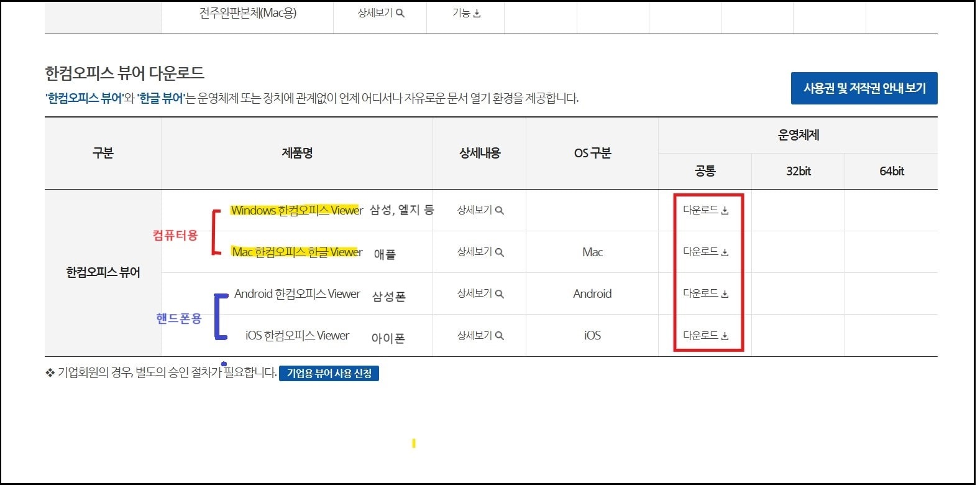The image size is (980, 485).
Task: Click the Mac cell in the OS 구분 column
Action: coord(592,252)
